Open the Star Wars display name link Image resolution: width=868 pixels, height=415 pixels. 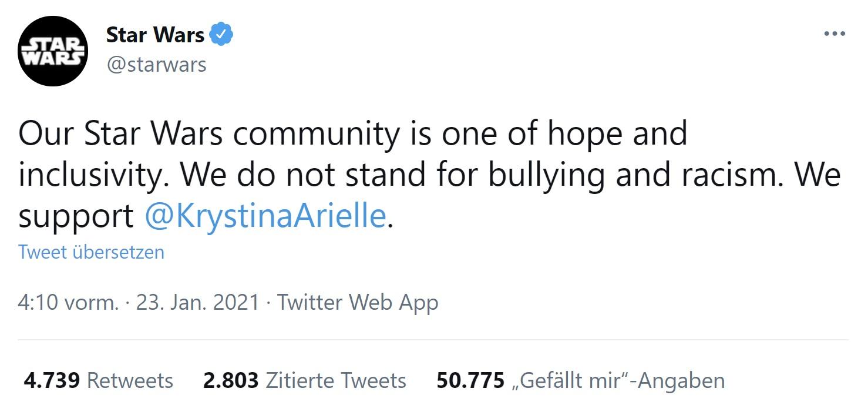[155, 35]
